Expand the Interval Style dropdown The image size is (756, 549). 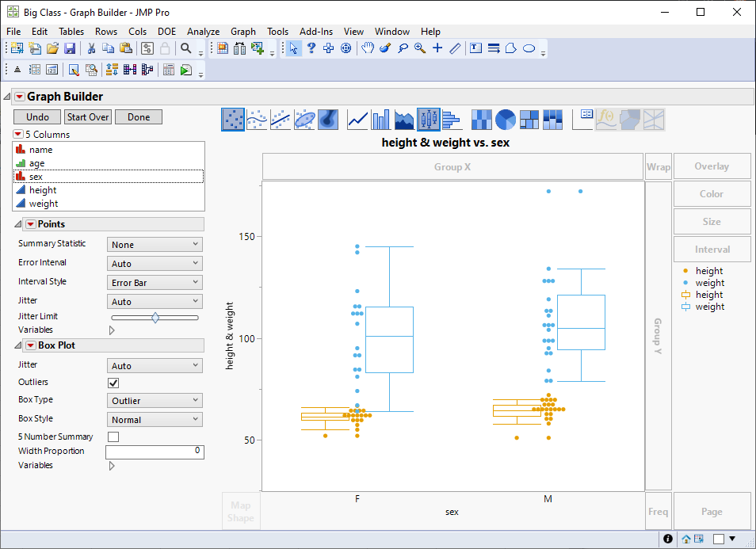(x=155, y=283)
